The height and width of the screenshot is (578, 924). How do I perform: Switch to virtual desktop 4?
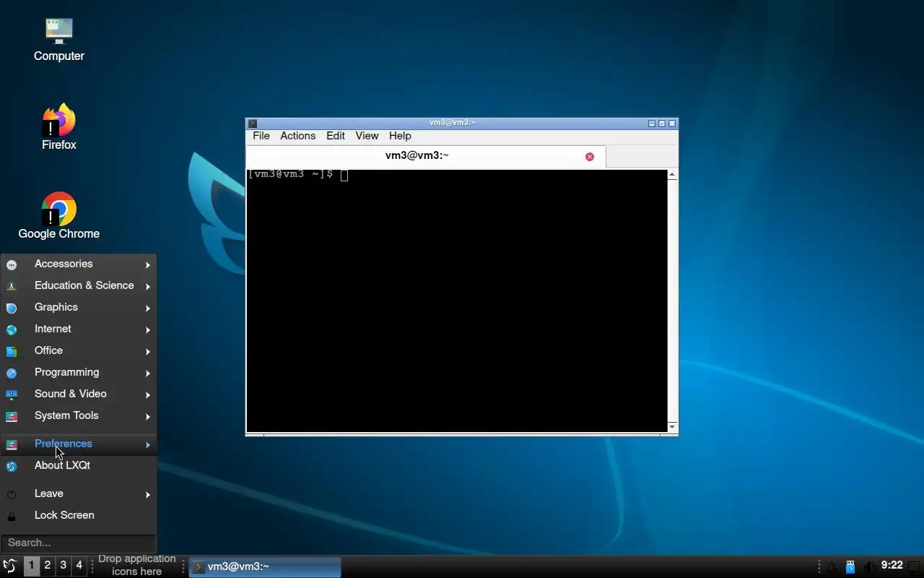[x=79, y=566]
